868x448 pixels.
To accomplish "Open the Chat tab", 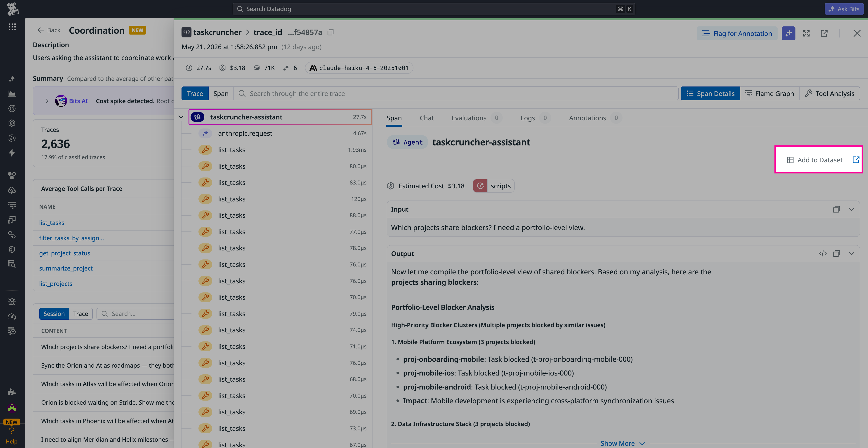I will click(427, 118).
